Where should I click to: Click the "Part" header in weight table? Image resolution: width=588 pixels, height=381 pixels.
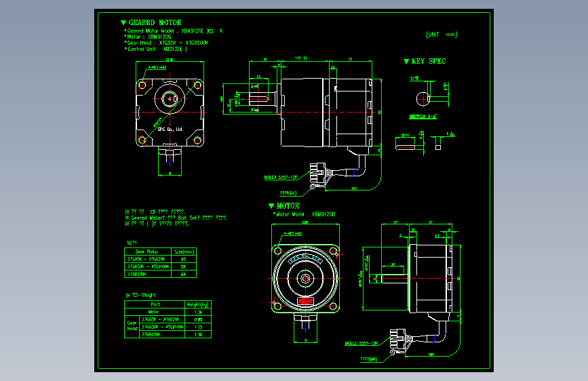click(155, 304)
